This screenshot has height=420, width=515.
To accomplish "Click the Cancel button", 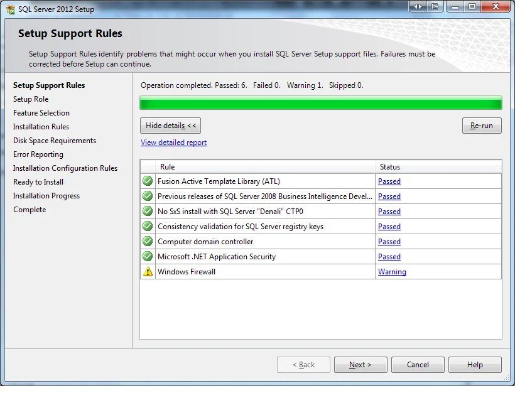I will coord(418,365).
